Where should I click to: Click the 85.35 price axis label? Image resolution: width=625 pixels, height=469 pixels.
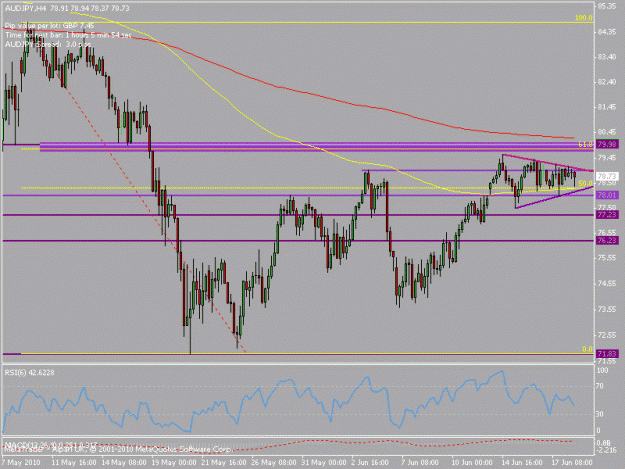click(x=607, y=6)
